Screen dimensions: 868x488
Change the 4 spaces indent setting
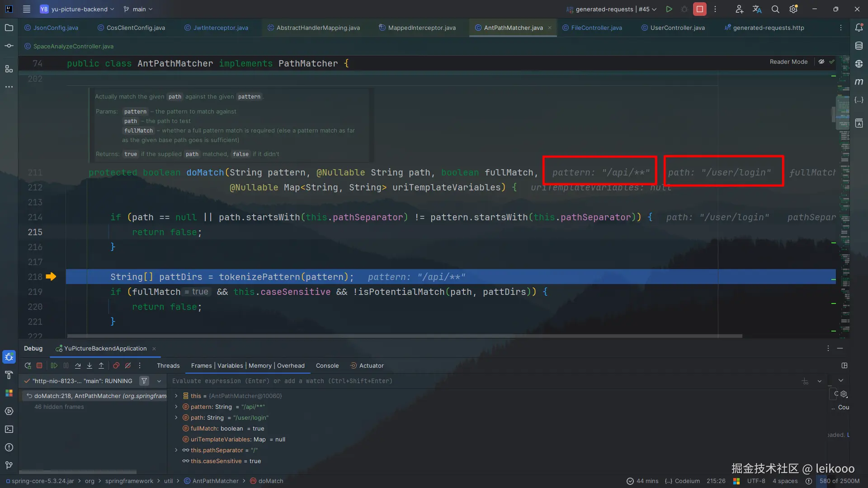(785, 481)
